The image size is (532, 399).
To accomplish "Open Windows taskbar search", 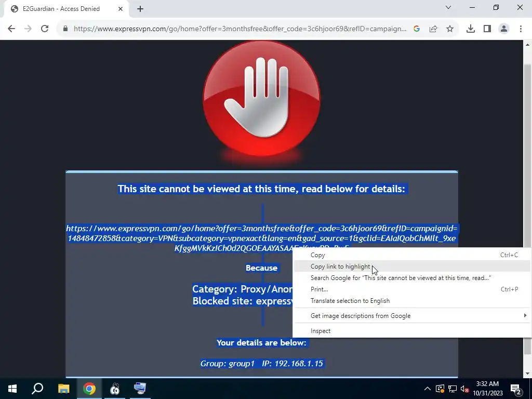I will click(x=37, y=389).
